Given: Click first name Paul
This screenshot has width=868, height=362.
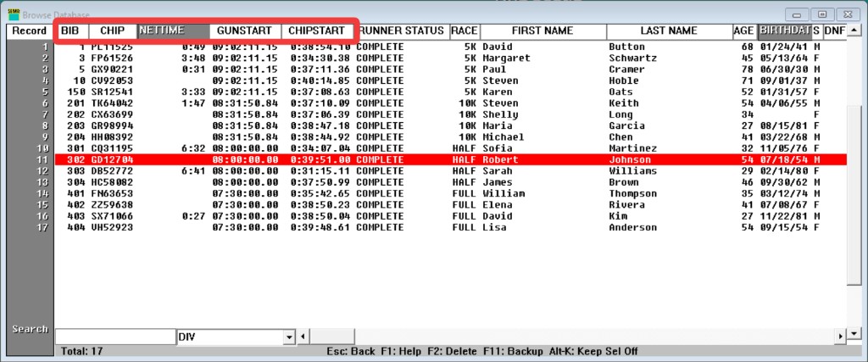Looking at the screenshot, I should coord(494,70).
